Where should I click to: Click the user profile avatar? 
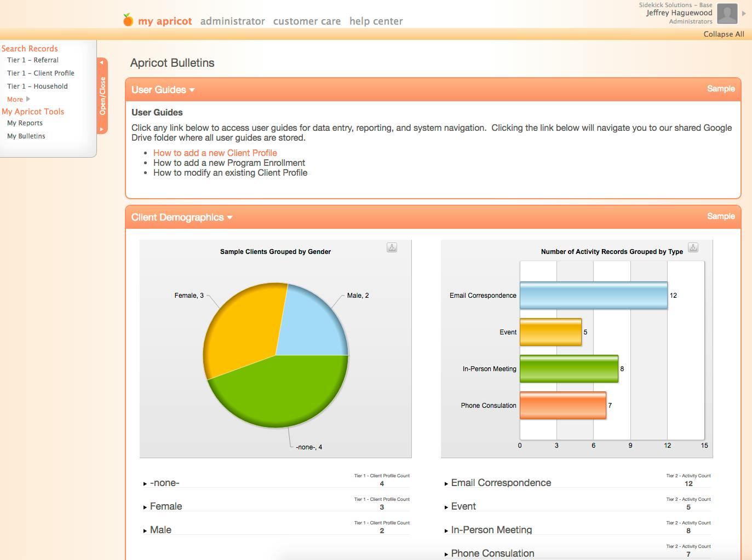click(x=727, y=14)
